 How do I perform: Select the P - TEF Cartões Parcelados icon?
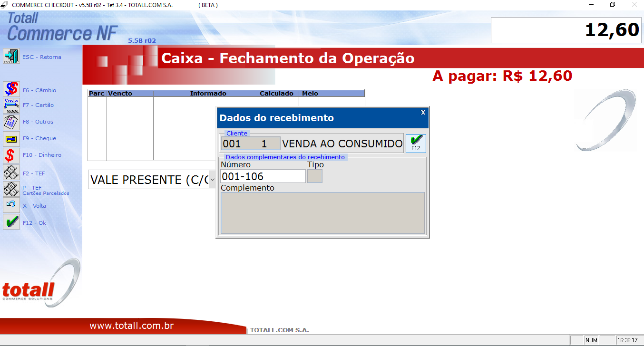click(x=11, y=189)
